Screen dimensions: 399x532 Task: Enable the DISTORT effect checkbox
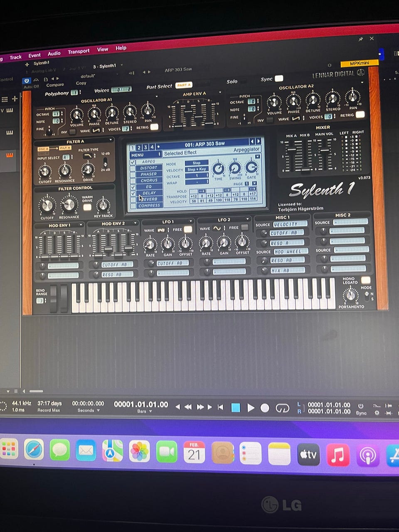pyautogui.click(x=133, y=169)
